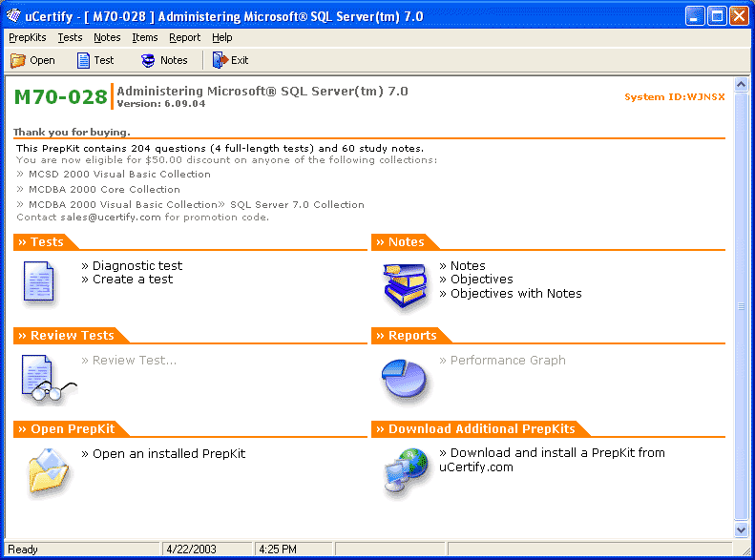Click the 4:25 PM time in status bar
The width and height of the screenshot is (755, 560).
coord(278,550)
